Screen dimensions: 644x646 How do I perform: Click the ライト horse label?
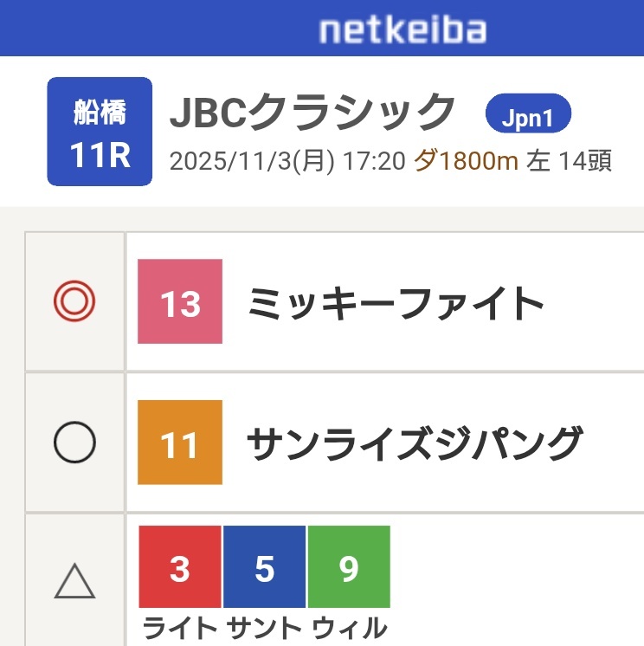click(x=179, y=628)
